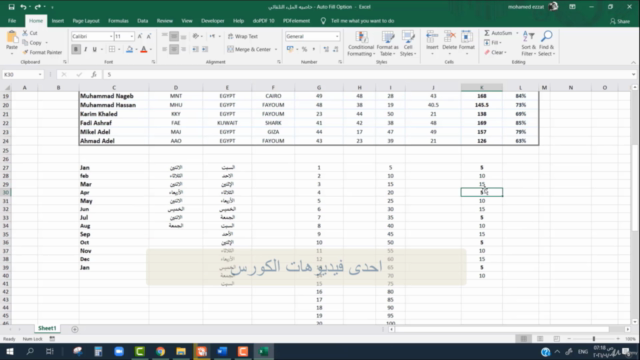
Task: Click the Paste clipboard icon
Action: pos(12,38)
